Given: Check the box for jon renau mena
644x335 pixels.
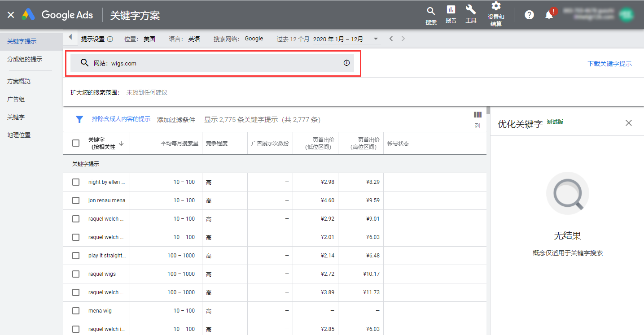Looking at the screenshot, I should click(76, 200).
